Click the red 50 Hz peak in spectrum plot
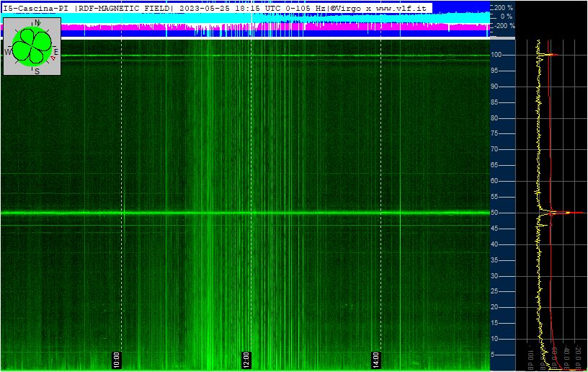This screenshot has width=588, height=372. point(566,213)
